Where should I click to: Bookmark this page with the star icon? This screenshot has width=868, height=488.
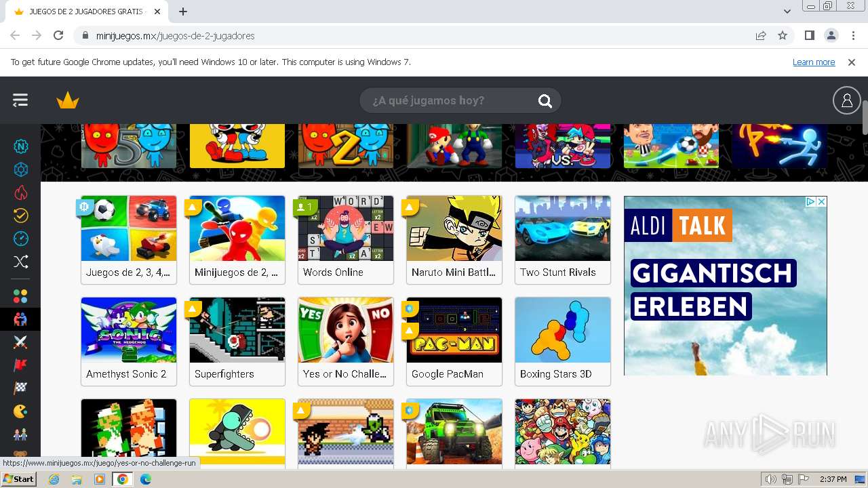click(x=783, y=35)
